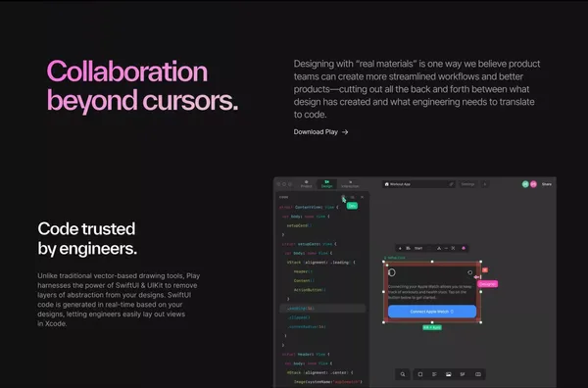Select the text tool in bottom toolbar
The height and width of the screenshot is (388, 588).
[434, 374]
